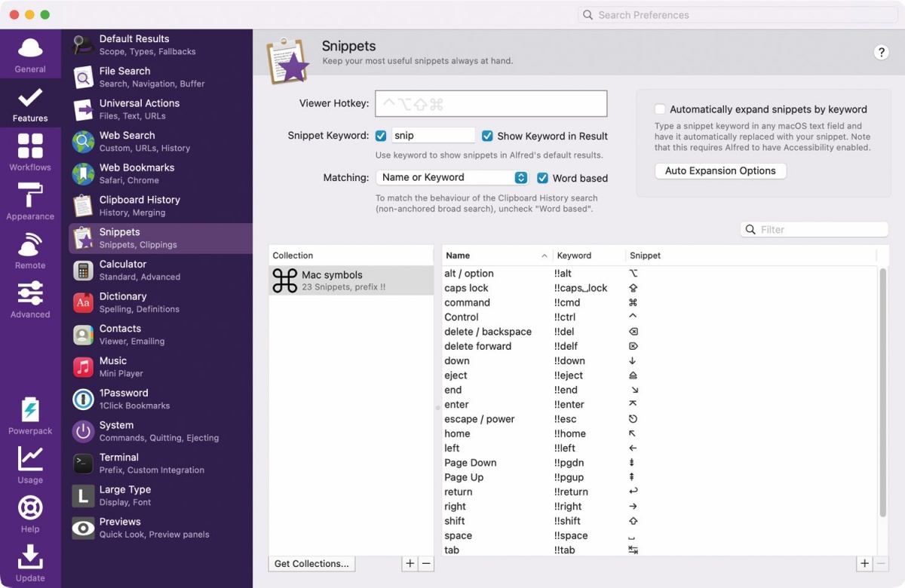Select the Mac symbols collection
Image resolution: width=905 pixels, height=588 pixels.
pos(351,280)
